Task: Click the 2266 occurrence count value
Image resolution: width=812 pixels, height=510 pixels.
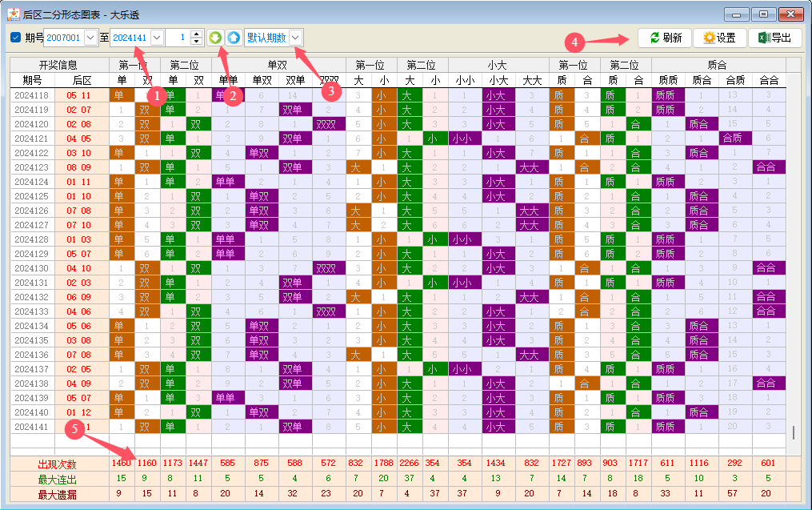Action: 409,464
